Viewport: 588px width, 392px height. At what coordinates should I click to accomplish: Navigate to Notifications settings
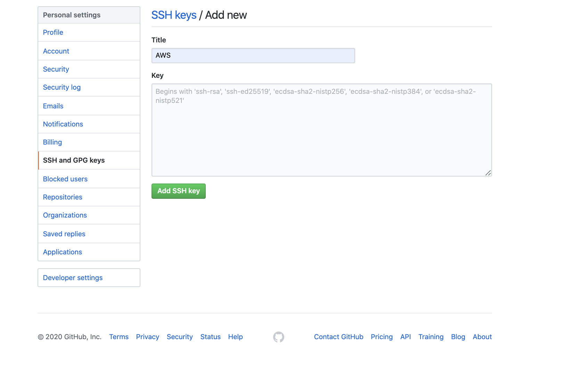click(x=63, y=124)
